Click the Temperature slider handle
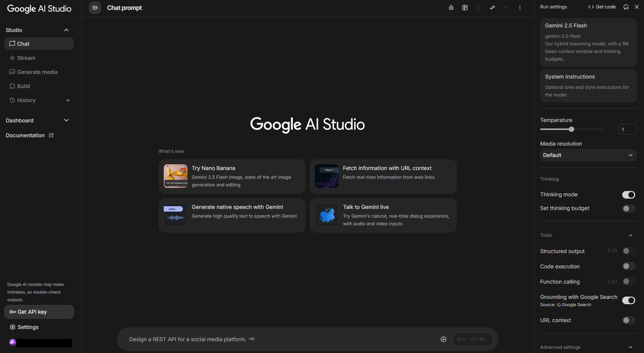Image resolution: width=644 pixels, height=353 pixels. [571, 129]
